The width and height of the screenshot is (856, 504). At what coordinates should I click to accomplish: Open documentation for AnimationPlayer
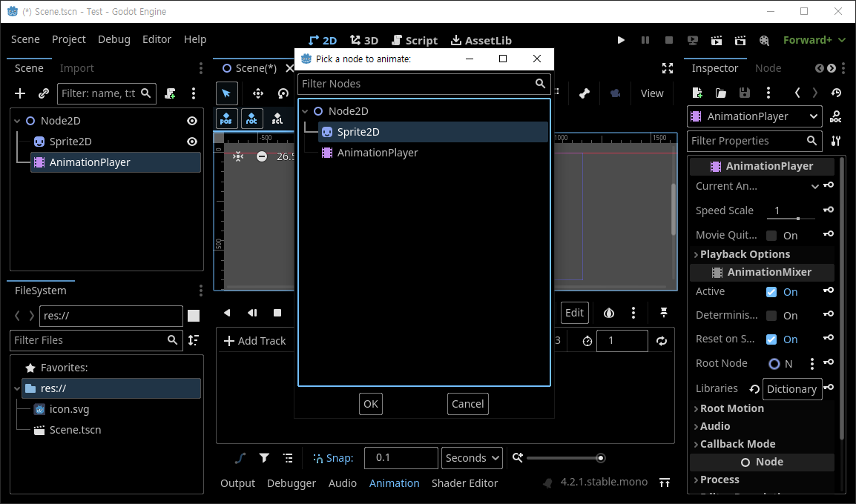[835, 116]
